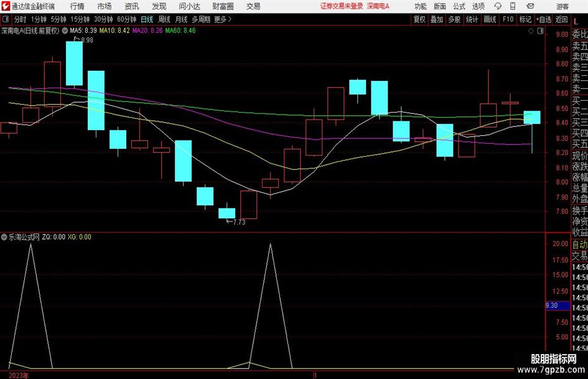
Task: Click the 统计 statistics button
Action: point(472,19)
